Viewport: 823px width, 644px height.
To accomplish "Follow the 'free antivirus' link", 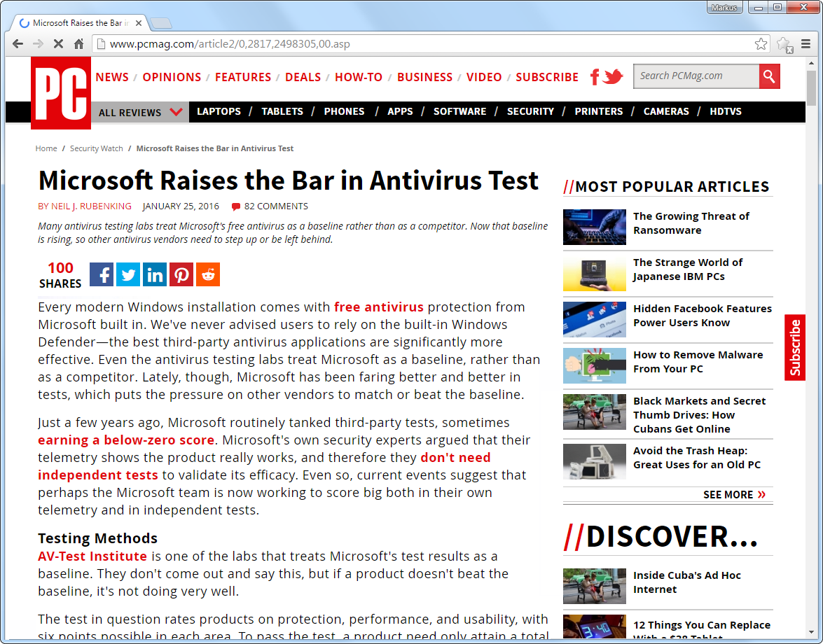I will pyautogui.click(x=378, y=307).
